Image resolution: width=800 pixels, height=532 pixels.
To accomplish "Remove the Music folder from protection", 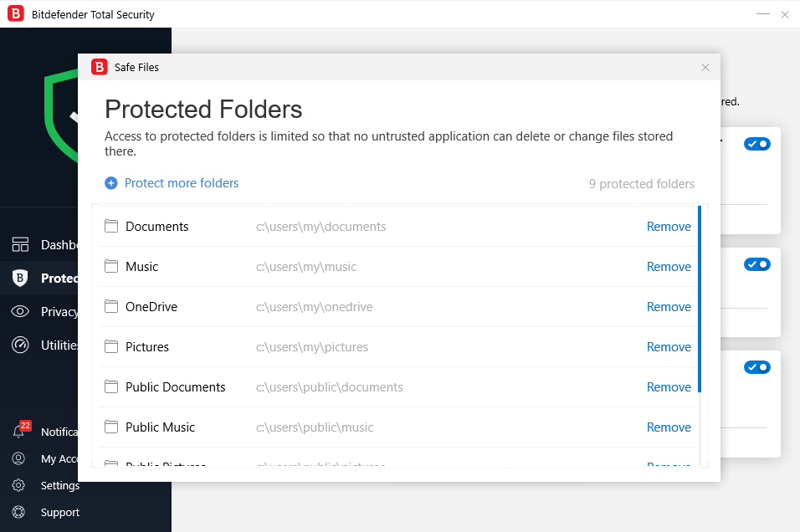I will [669, 267].
